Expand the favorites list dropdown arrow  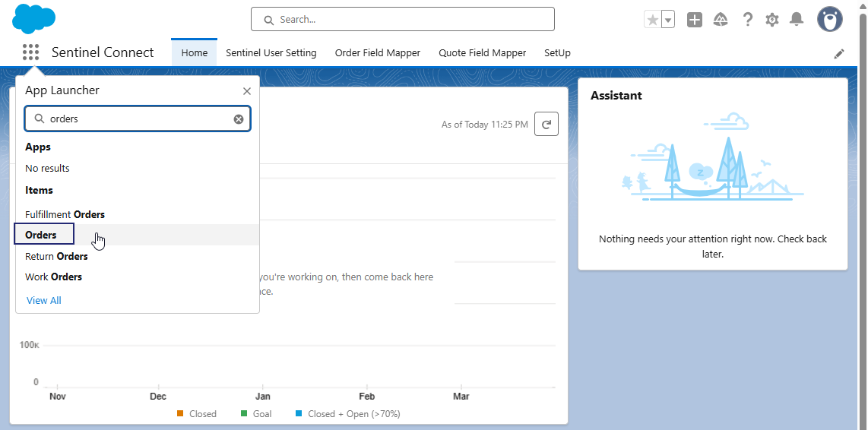668,20
